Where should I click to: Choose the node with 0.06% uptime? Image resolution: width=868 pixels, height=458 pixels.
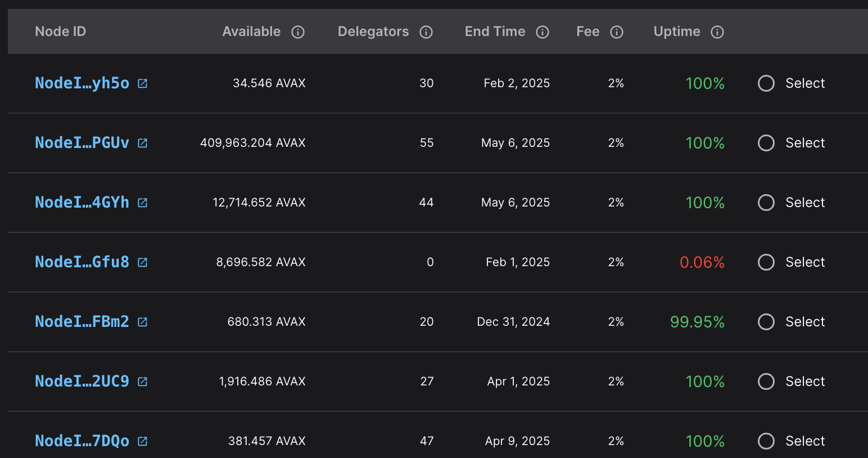(766, 262)
